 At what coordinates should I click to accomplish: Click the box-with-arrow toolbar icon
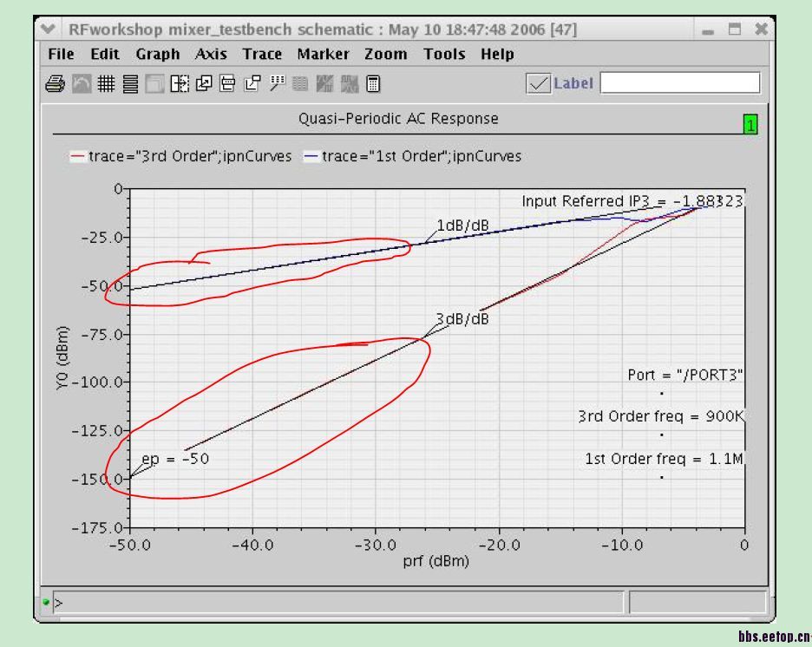click(252, 84)
